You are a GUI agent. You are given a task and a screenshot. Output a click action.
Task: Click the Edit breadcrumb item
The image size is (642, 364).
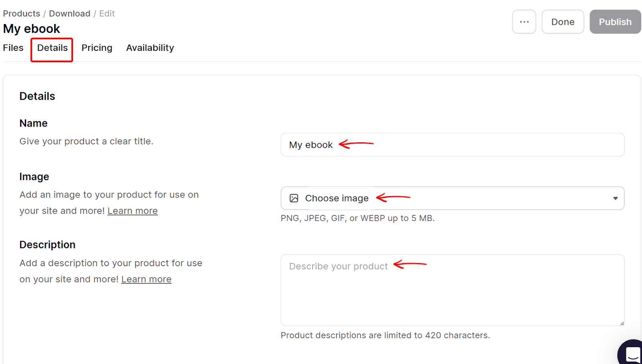coord(107,14)
